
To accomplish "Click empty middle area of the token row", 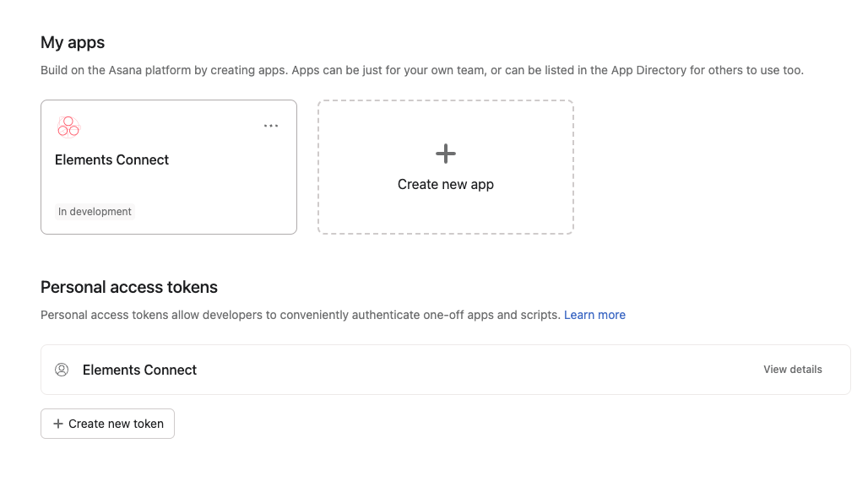I will click(x=473, y=370).
